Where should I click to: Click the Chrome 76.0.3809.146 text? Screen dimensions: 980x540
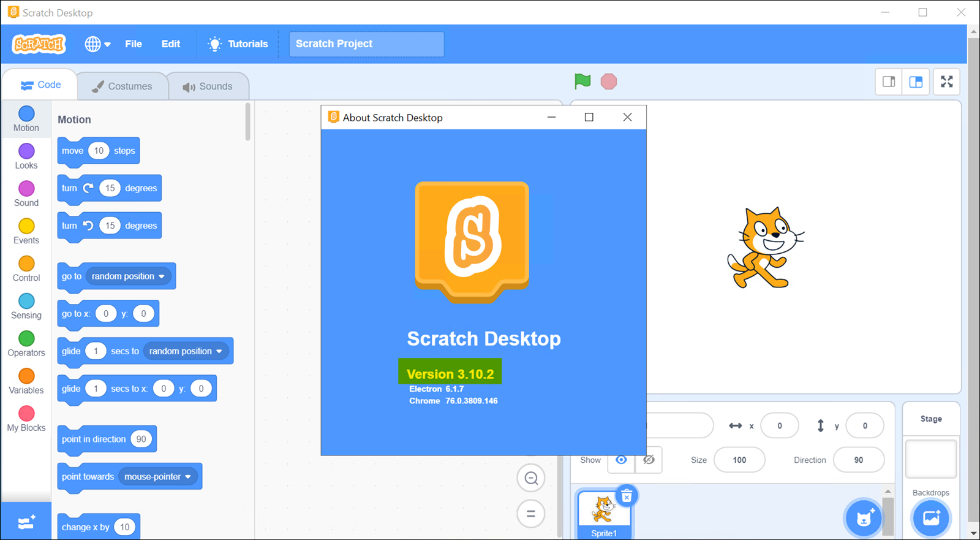(453, 401)
